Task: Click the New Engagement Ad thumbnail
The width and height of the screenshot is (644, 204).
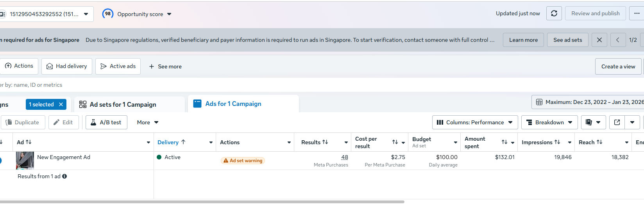Action: [25, 160]
